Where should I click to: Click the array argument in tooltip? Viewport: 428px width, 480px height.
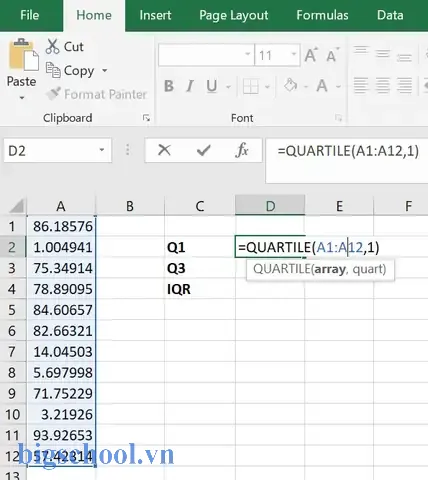pyautogui.click(x=330, y=269)
